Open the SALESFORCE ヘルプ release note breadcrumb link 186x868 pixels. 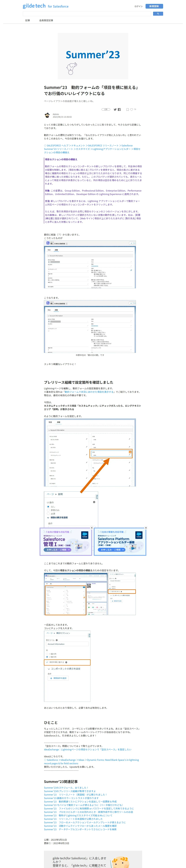[x=92, y=149]
